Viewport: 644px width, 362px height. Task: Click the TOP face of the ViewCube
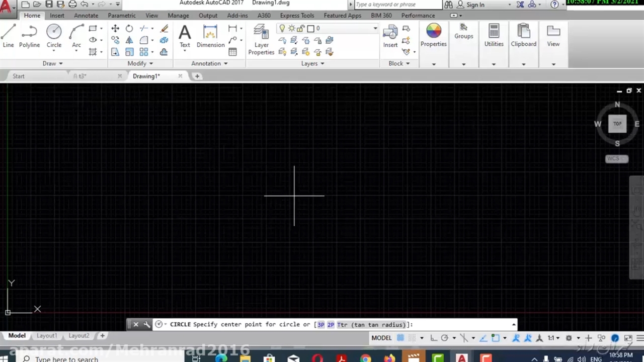617,124
